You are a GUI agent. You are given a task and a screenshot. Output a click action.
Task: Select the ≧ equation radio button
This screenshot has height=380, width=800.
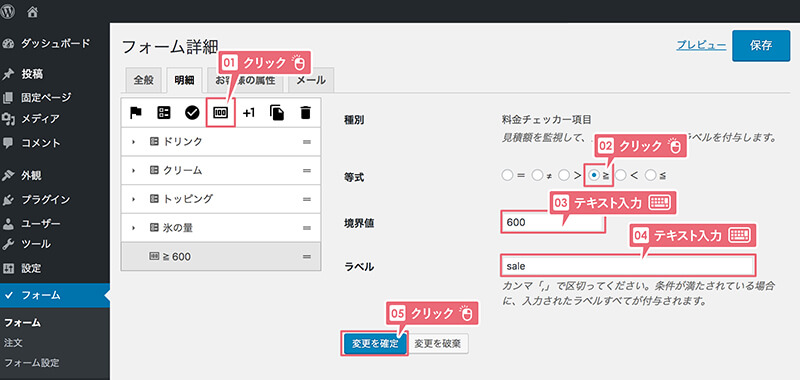pyautogui.click(x=593, y=175)
